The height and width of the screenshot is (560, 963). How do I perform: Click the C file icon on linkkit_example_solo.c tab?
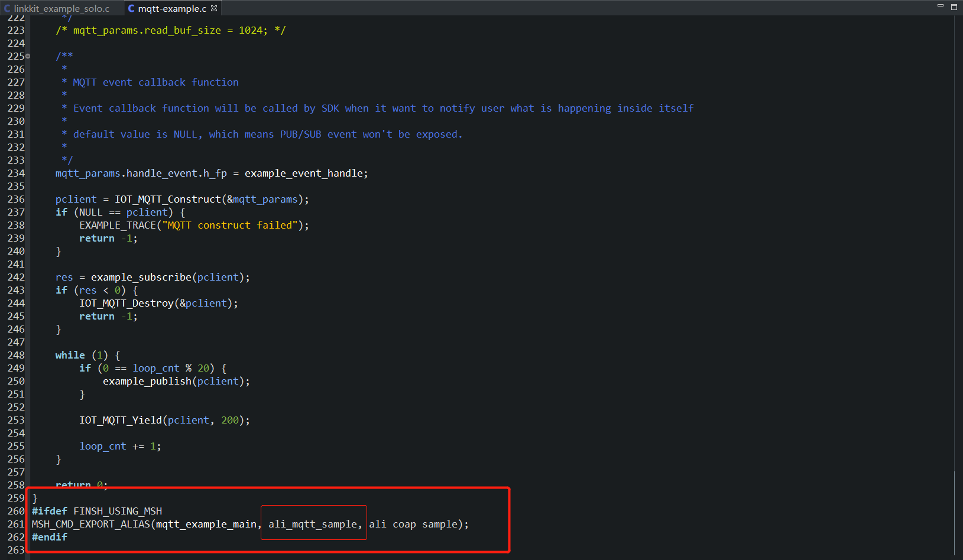(7, 8)
